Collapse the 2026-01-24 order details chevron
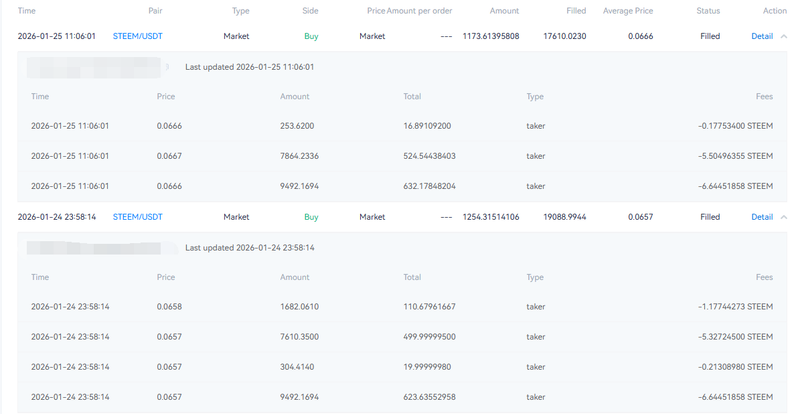The width and height of the screenshot is (800, 414). point(783,217)
